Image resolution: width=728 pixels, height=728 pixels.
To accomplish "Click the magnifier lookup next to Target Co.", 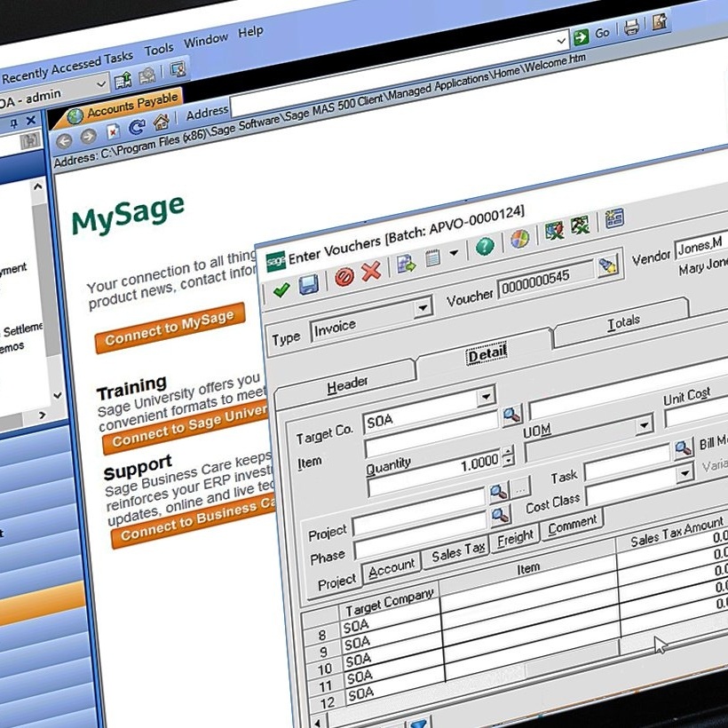I will point(512,416).
